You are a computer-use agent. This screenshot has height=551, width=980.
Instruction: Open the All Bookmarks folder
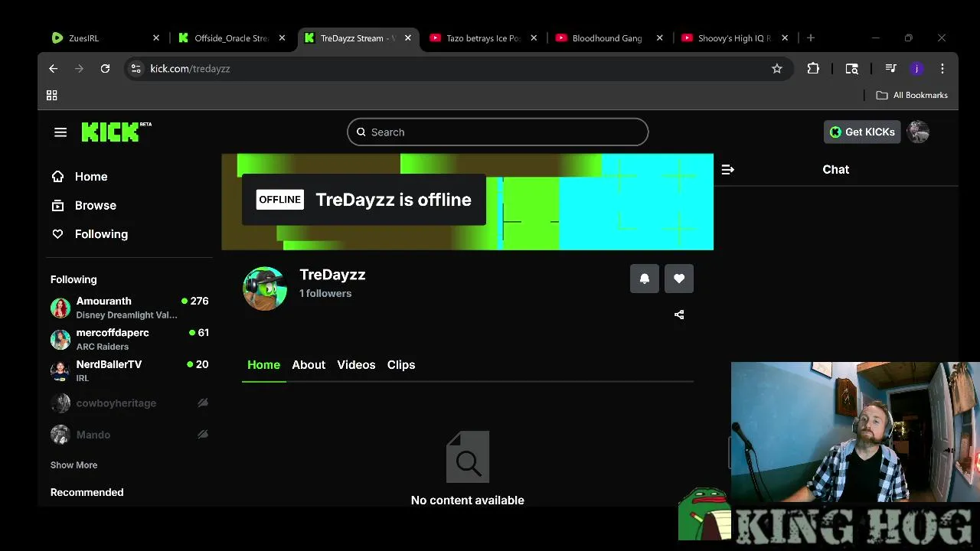(x=912, y=96)
